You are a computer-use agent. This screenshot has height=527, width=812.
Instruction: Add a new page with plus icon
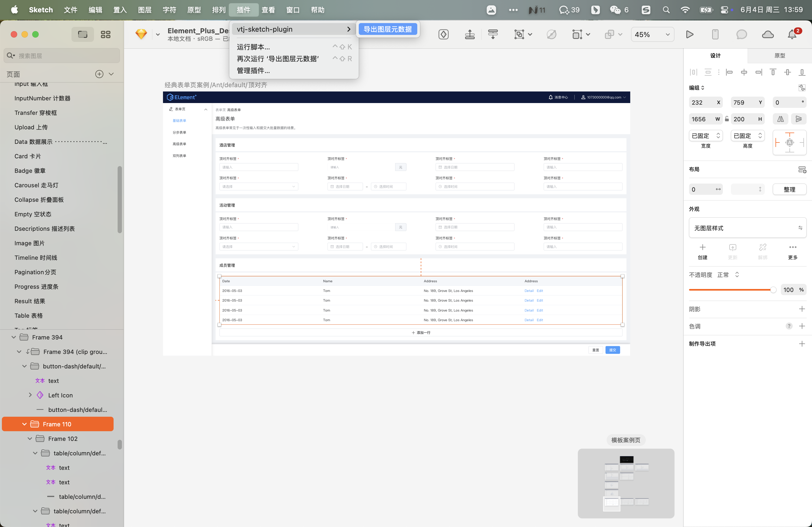tap(99, 74)
